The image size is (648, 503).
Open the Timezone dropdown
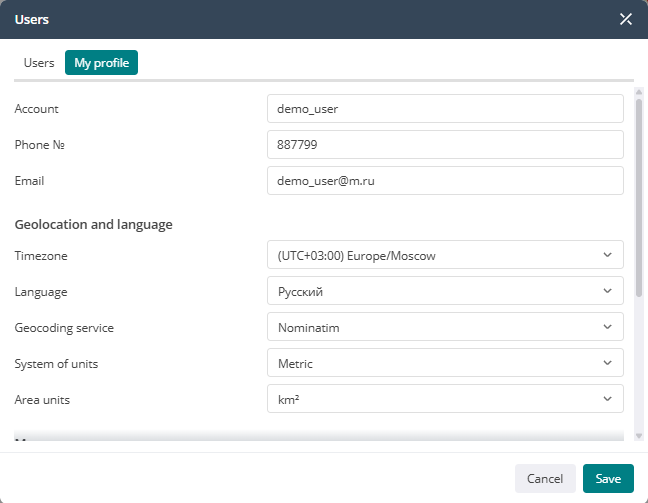(445, 255)
